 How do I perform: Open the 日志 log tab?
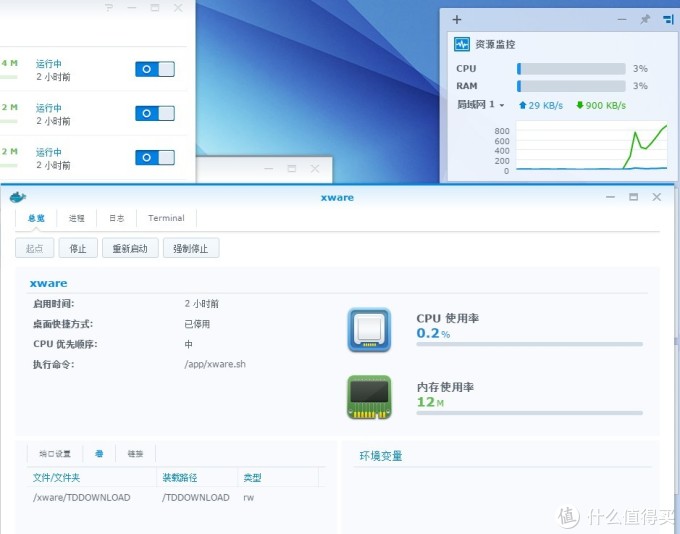117,218
